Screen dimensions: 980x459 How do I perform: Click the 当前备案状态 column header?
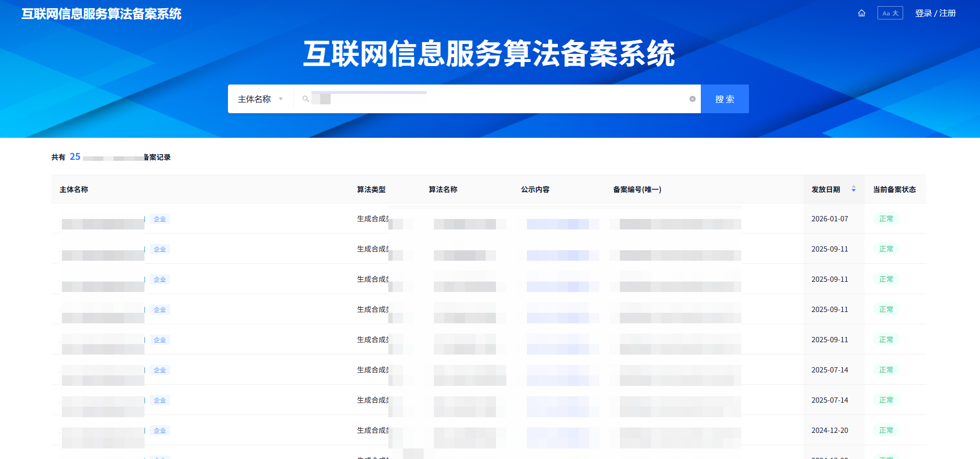pyautogui.click(x=894, y=190)
